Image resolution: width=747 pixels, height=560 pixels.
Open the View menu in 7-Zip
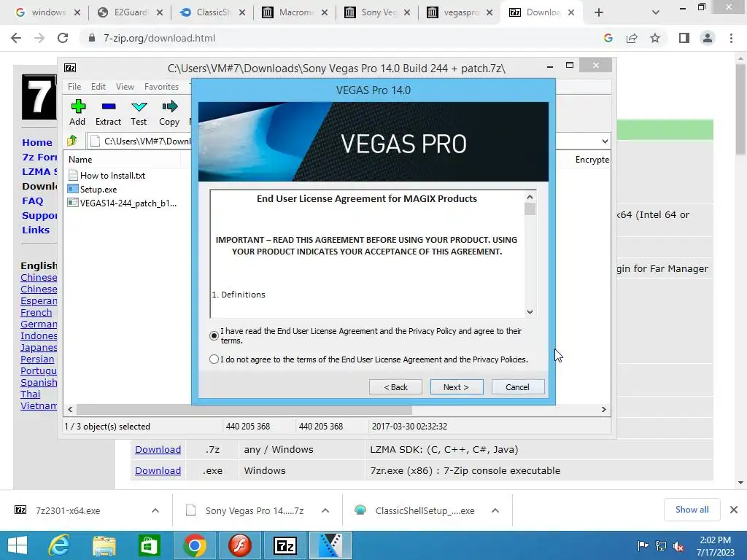coord(125,87)
